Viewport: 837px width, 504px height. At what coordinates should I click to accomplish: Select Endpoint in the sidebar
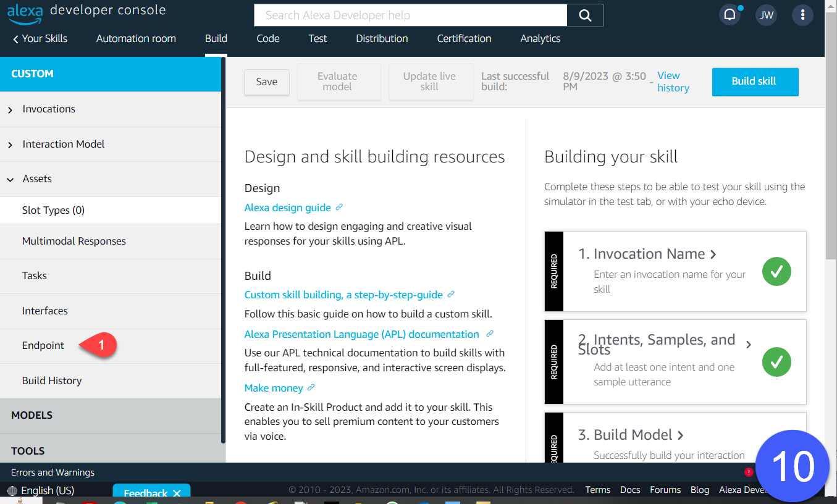[x=43, y=345]
